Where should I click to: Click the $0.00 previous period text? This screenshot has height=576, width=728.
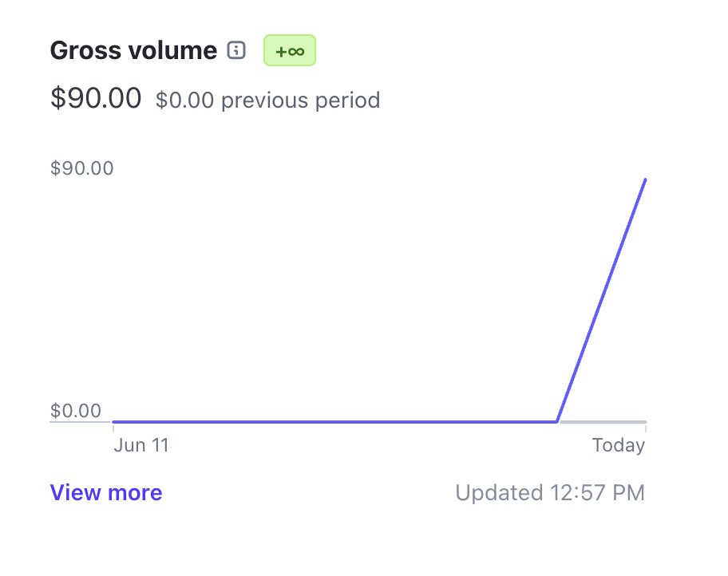(x=267, y=101)
